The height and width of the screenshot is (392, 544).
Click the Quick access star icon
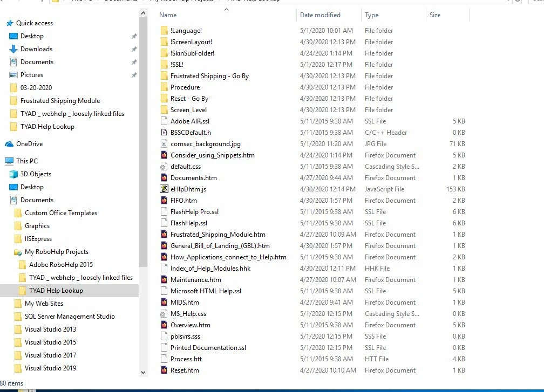10,23
